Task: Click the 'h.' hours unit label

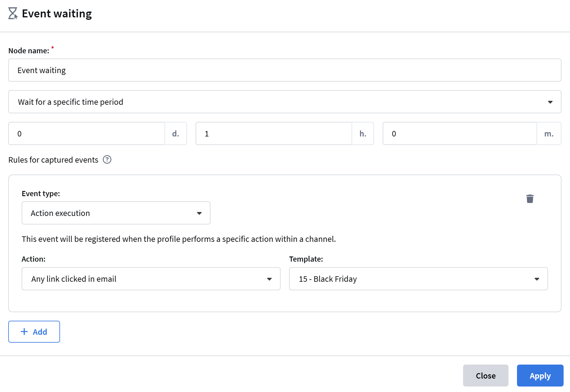Action: pos(363,133)
